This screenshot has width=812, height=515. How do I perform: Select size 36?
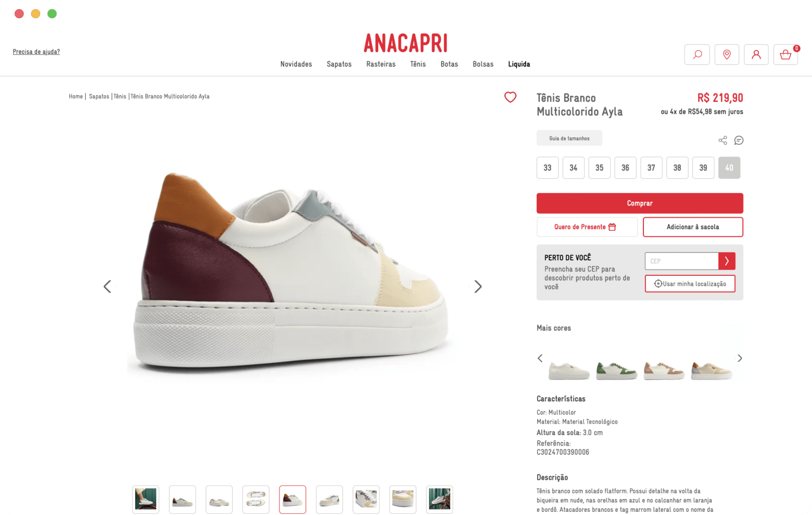pyautogui.click(x=625, y=167)
